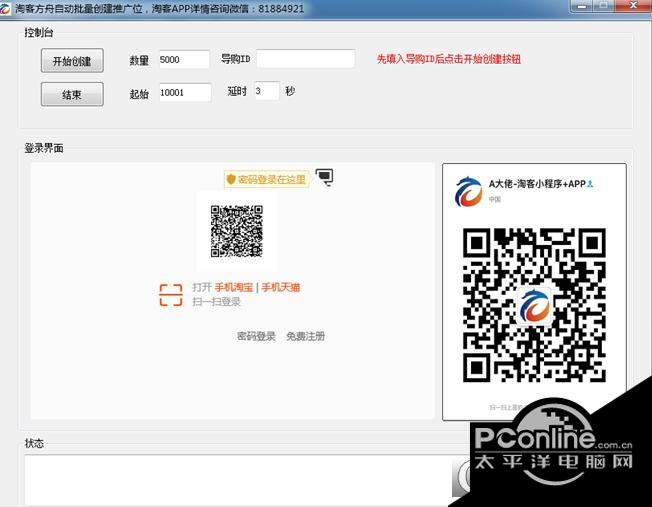Click the 免费注册 link
652x507 pixels.
(x=306, y=336)
